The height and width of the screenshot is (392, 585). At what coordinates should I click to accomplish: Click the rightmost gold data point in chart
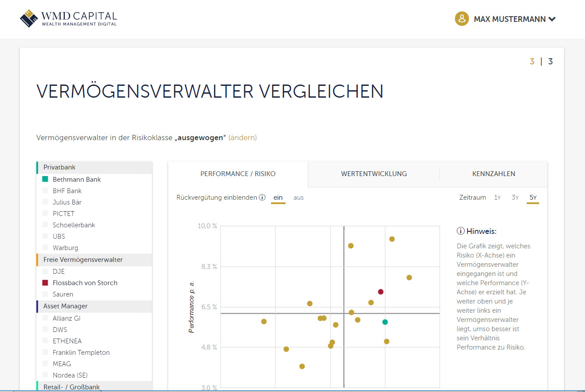pos(409,278)
